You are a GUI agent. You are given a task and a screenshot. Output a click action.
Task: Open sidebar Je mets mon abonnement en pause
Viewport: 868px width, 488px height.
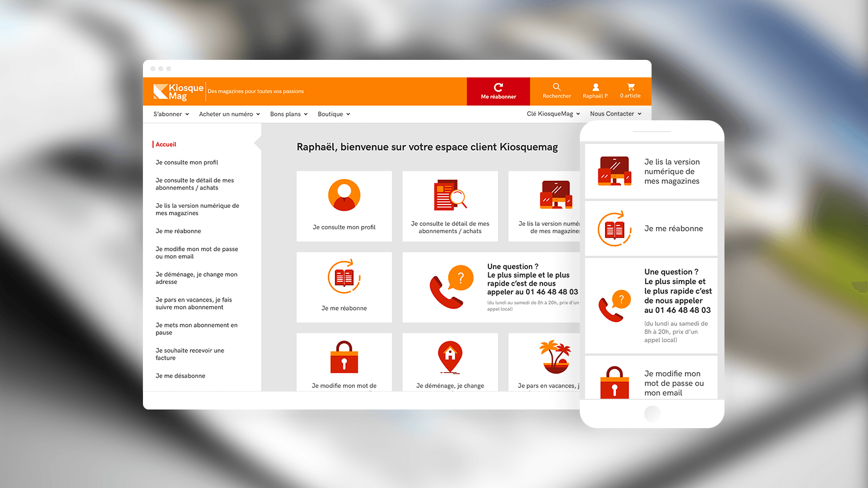(x=197, y=329)
